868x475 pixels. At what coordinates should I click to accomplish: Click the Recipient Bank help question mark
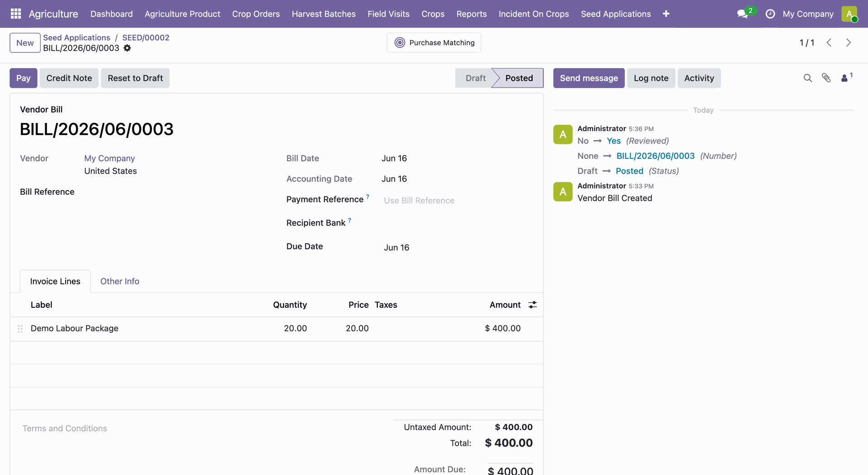point(349,220)
